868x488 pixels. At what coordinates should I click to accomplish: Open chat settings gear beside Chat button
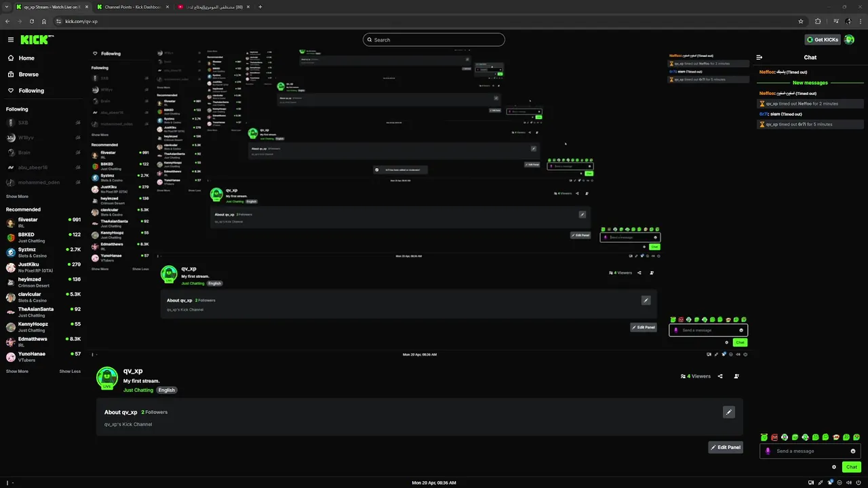point(834,467)
